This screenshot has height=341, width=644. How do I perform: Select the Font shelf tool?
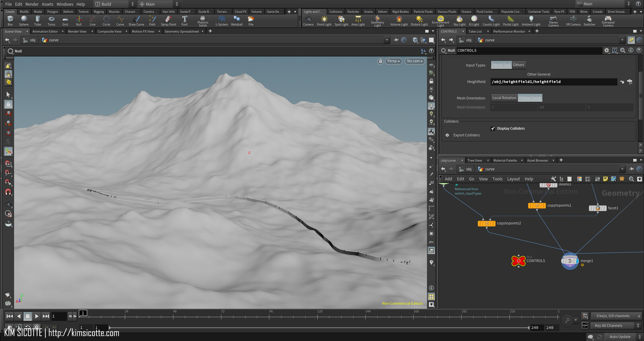184,21
